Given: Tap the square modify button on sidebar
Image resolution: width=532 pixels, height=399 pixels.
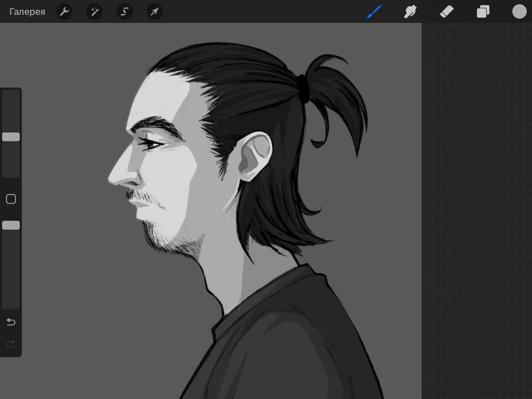Looking at the screenshot, I should [x=11, y=199].
